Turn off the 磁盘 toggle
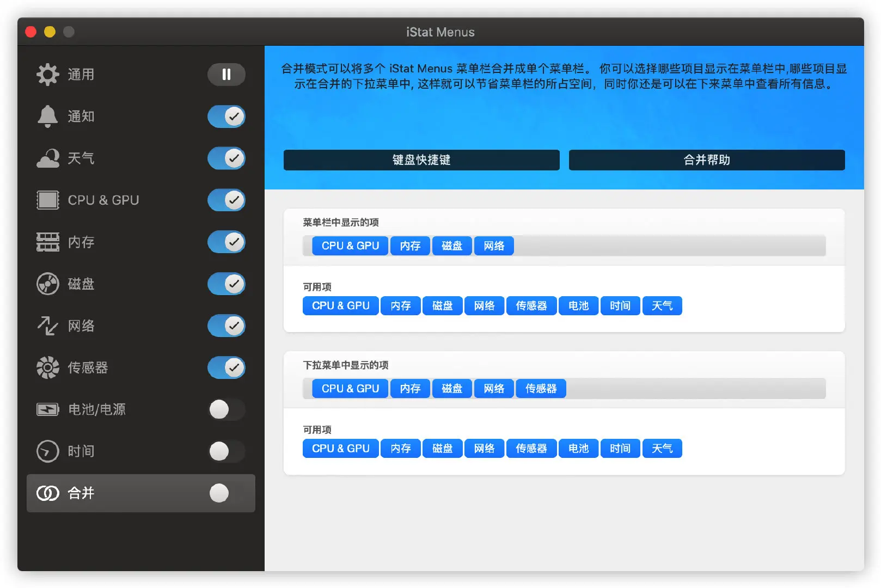The height and width of the screenshot is (588, 881). tap(227, 284)
